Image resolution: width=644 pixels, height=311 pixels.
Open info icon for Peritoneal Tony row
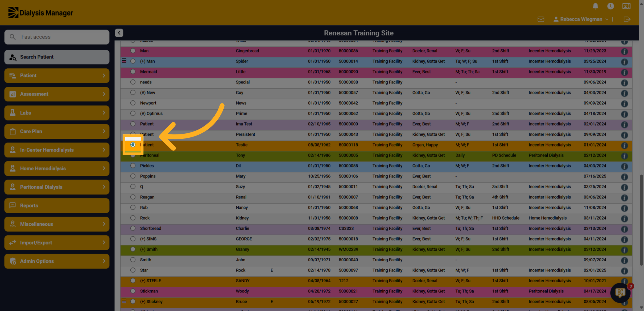click(x=624, y=156)
